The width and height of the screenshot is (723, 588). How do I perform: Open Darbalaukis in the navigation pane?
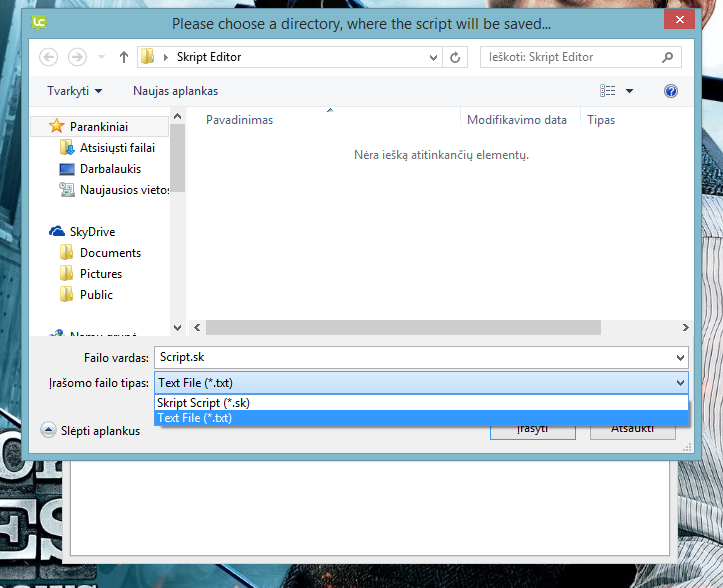point(110,169)
